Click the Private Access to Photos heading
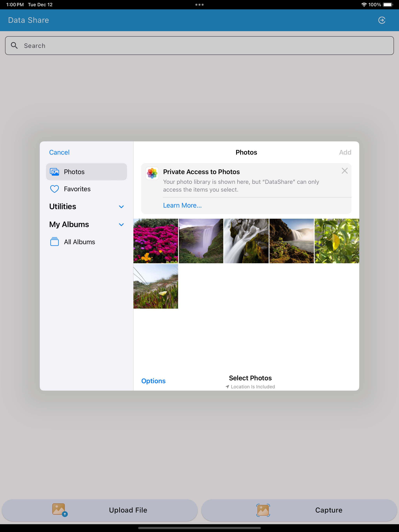The width and height of the screenshot is (399, 532). point(201,172)
